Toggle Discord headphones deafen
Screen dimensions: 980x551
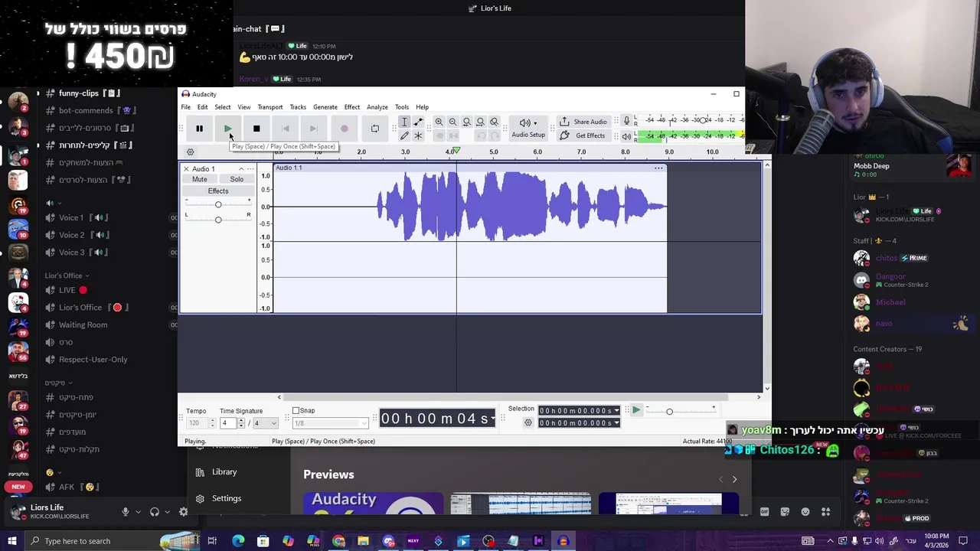[155, 512]
